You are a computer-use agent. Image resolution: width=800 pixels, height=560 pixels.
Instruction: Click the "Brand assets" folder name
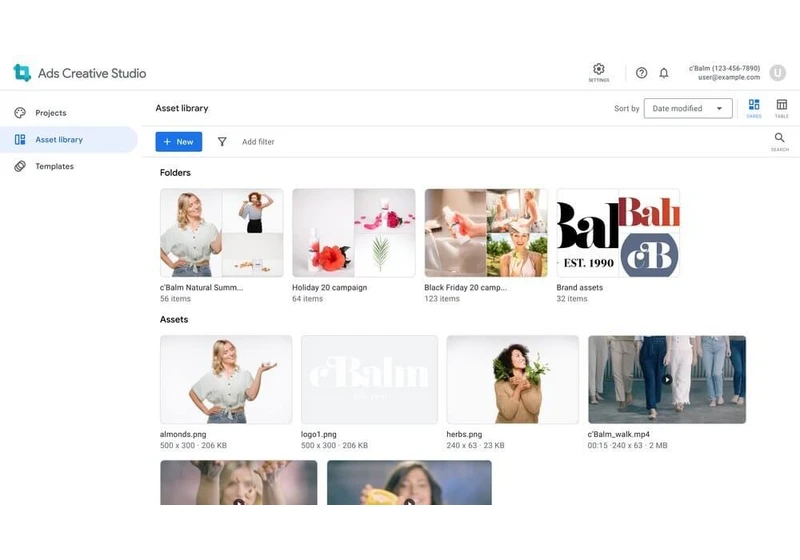[x=580, y=287]
